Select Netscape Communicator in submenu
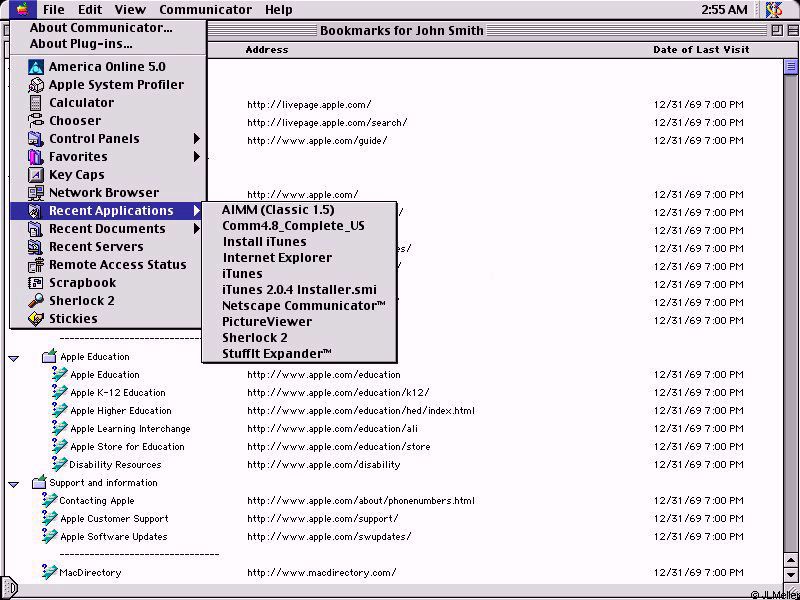Viewport: 800px width, 600px height. [x=299, y=306]
